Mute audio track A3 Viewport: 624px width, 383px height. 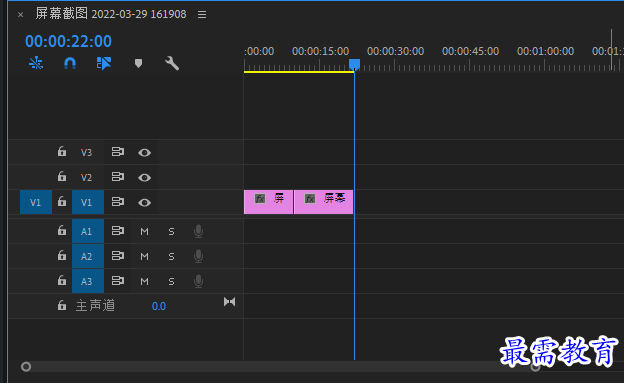144,282
